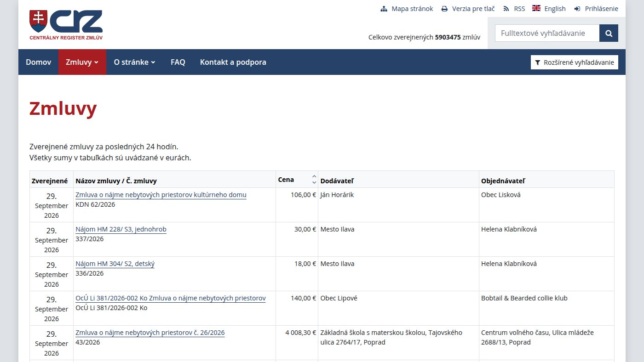
Task: Click the filter funnel icon in Rozšírené vyhľadávanie
Action: pos(537,62)
